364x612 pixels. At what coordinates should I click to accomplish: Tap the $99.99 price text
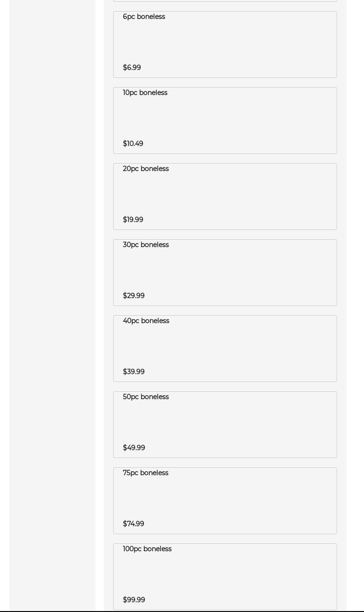point(134,600)
